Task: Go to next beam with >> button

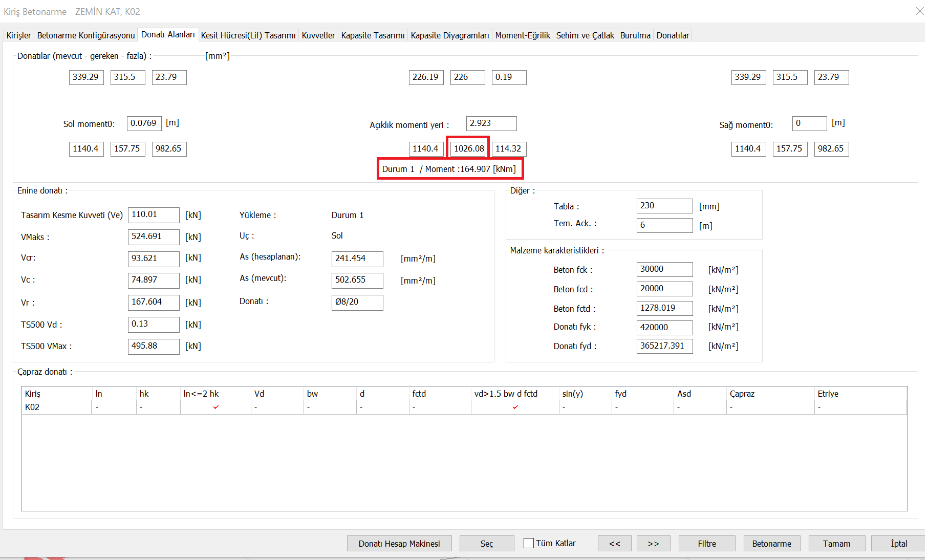Action: 653,543
